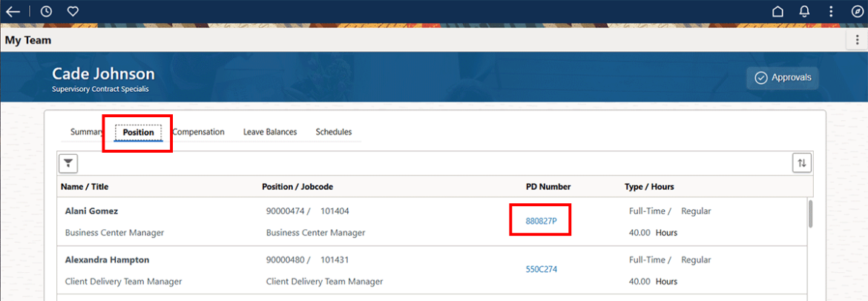Open the Compensation tab
Screen dimensions: 868x301
(198, 132)
